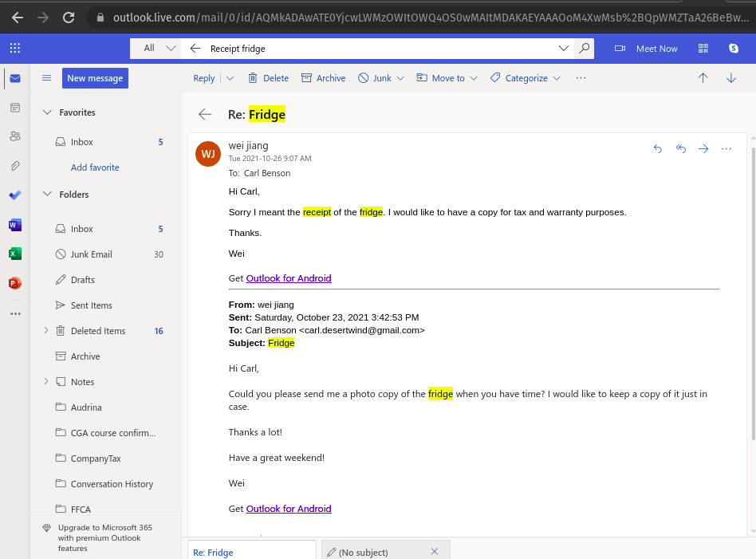Open the Categorize dropdown
756x559 pixels.
click(526, 78)
